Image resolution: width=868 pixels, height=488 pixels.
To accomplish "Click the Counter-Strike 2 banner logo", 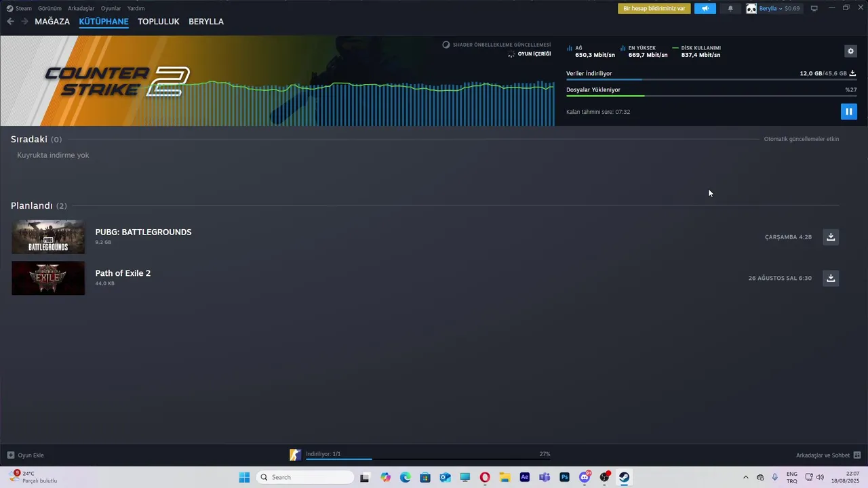I will coord(117,81).
